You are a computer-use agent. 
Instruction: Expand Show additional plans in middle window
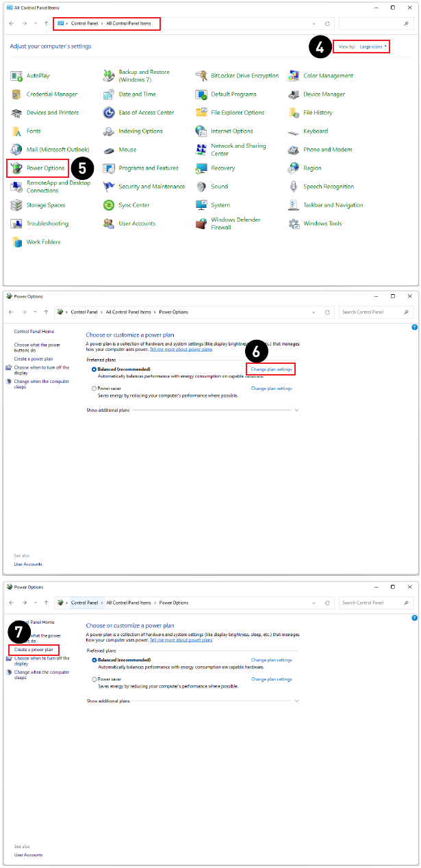point(296,410)
